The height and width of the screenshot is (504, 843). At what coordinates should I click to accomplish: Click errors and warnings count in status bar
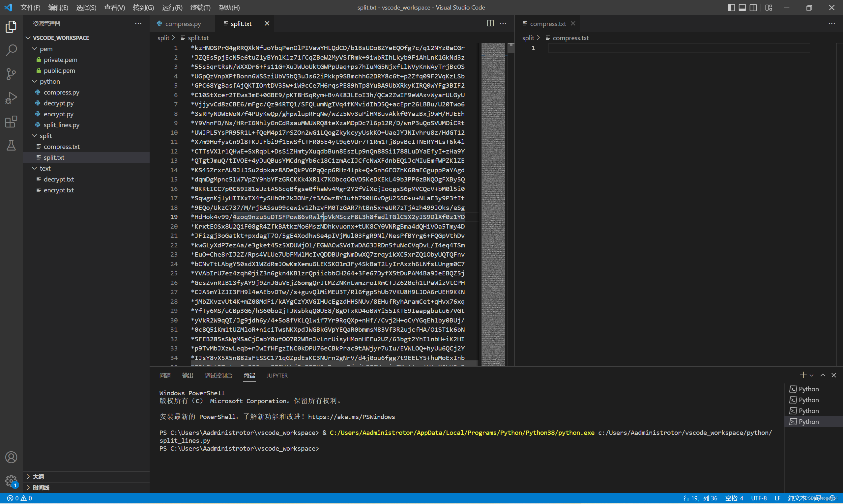point(20,498)
